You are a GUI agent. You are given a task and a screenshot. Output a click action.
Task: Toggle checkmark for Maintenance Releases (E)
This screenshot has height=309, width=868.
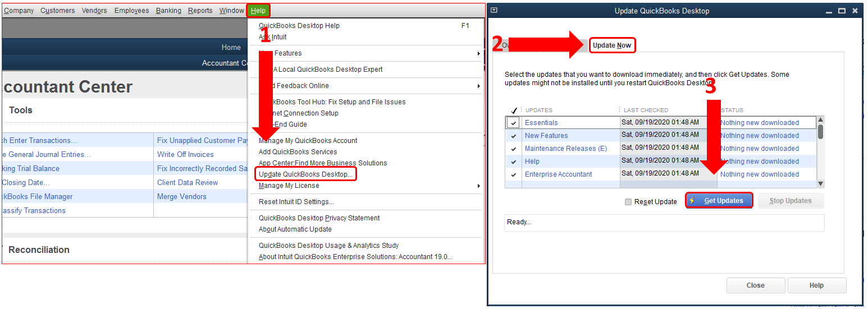(x=513, y=149)
